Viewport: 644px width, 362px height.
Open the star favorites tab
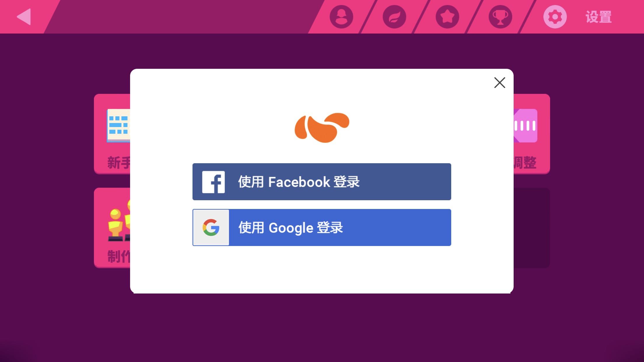point(447,17)
